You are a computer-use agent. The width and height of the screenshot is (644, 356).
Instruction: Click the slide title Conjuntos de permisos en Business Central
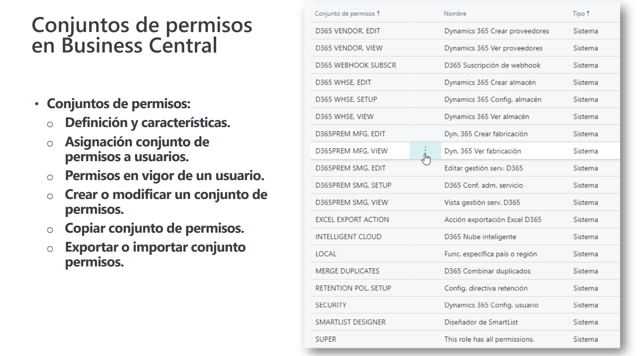click(142, 35)
